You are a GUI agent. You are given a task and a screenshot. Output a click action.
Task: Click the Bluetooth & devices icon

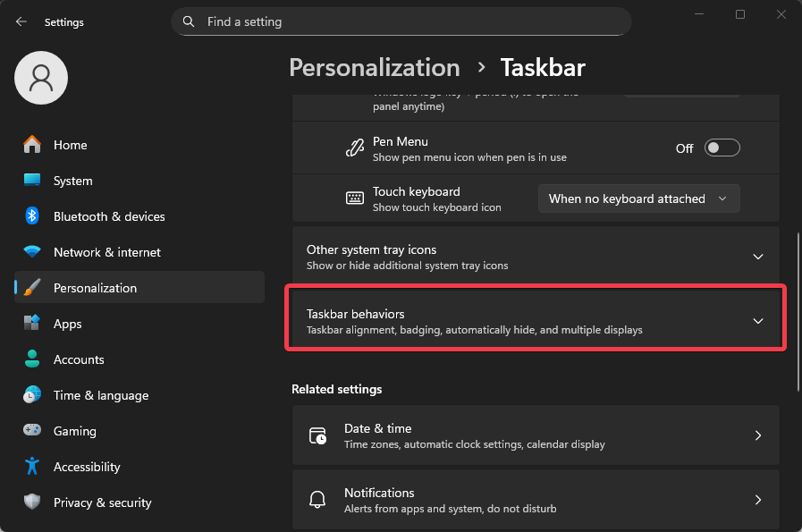pos(32,216)
